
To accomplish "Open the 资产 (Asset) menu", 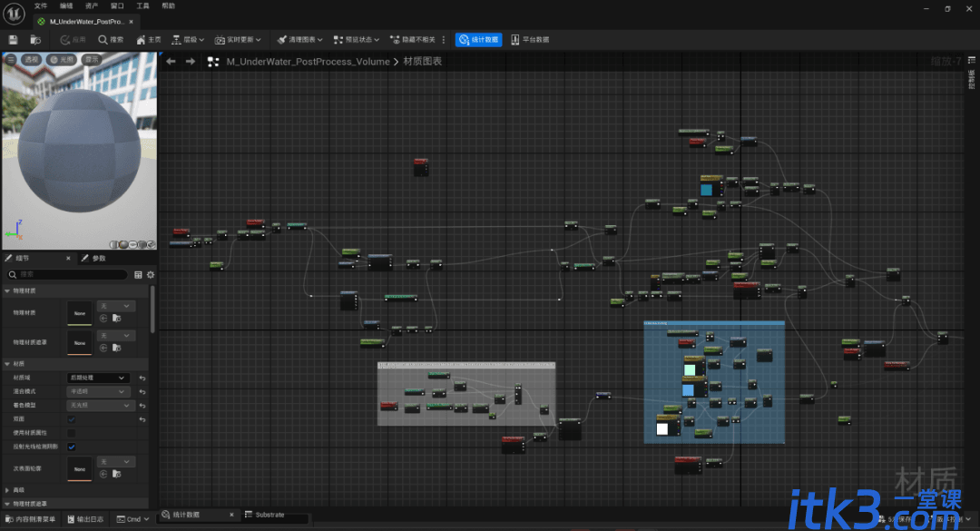I will click(92, 5).
